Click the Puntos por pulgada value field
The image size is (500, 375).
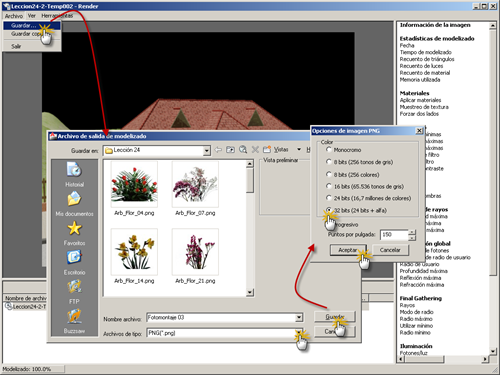click(394, 235)
